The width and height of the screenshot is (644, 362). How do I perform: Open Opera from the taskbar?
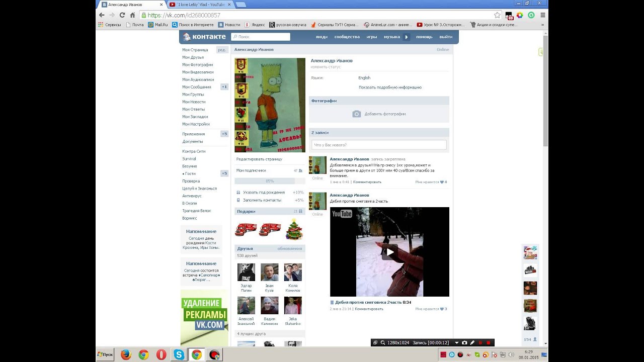coord(161,354)
